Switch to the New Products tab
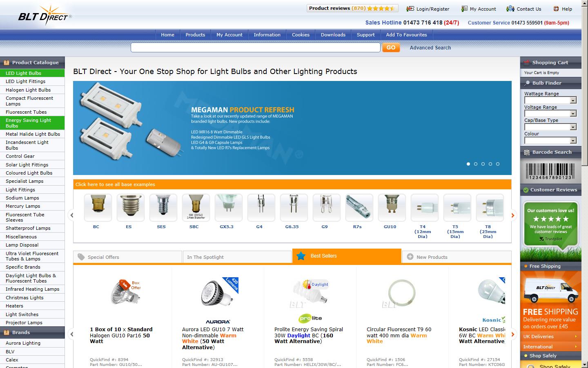This screenshot has height=368, width=588. [457, 257]
